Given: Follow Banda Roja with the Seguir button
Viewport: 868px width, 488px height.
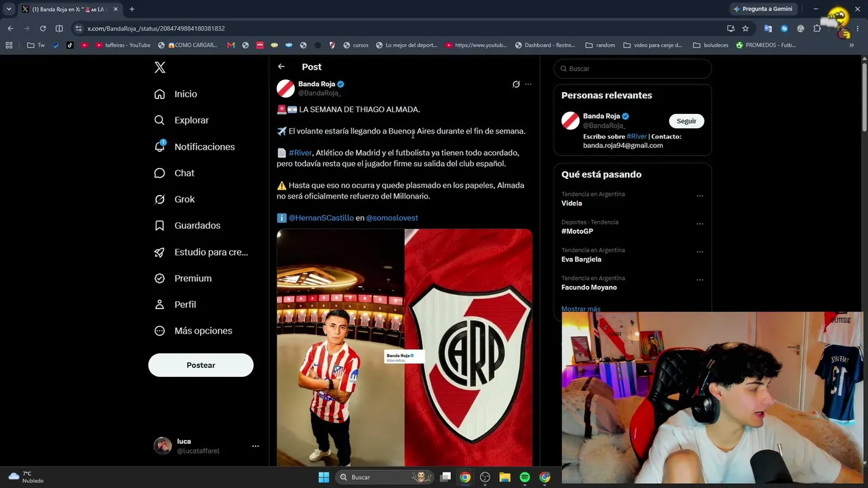Looking at the screenshot, I should 686,121.
